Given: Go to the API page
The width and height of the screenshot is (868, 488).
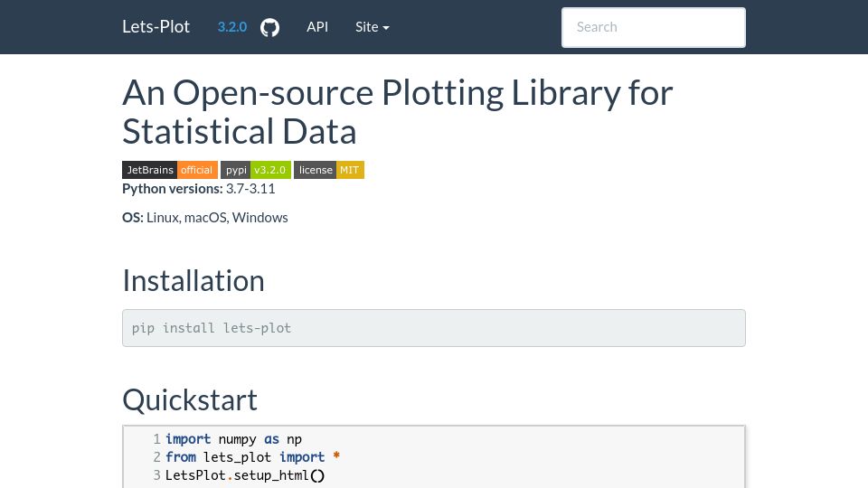Looking at the screenshot, I should click(317, 26).
